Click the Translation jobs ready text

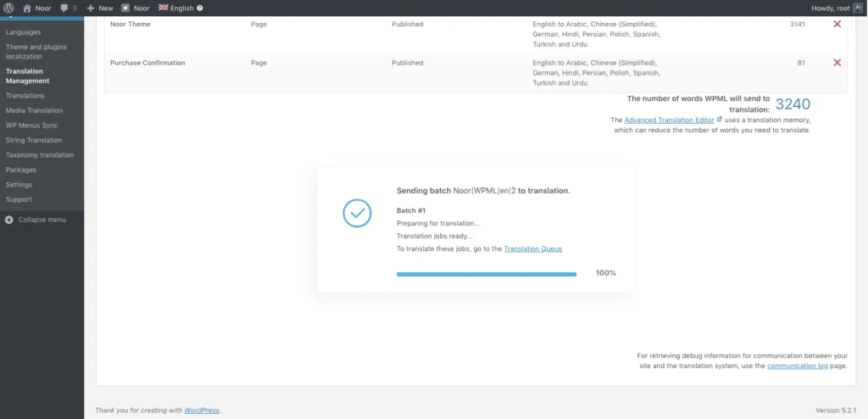[x=435, y=236]
